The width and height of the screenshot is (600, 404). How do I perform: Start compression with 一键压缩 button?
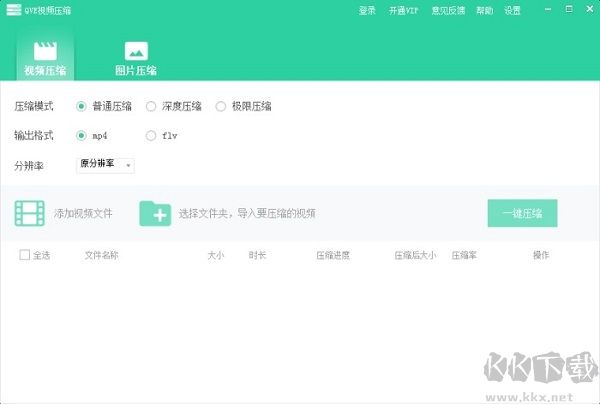point(522,213)
